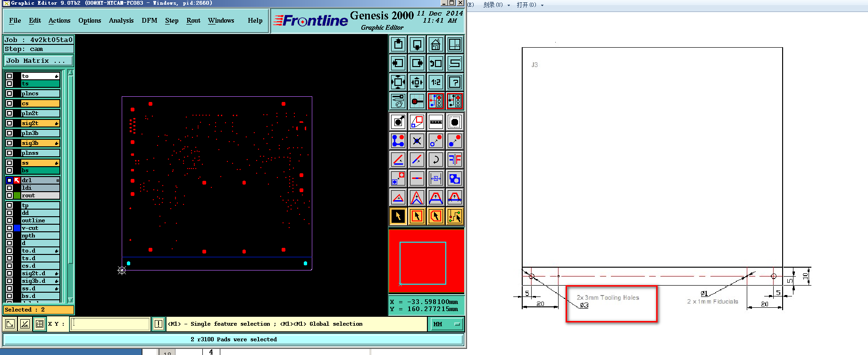This screenshot has width=868, height=355.
Task: Open the ruler measurement tool
Action: (x=436, y=122)
